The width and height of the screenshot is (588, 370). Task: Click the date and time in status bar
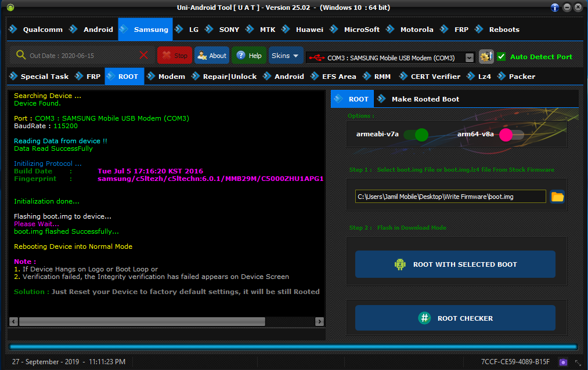click(x=68, y=362)
